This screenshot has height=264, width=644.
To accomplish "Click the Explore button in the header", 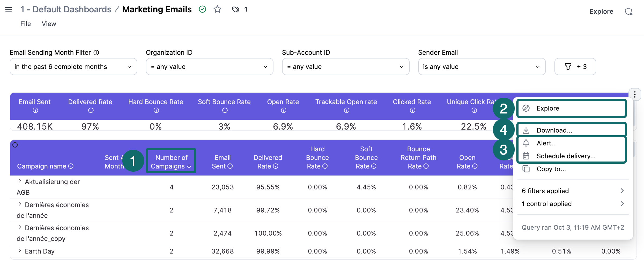I will [601, 12].
